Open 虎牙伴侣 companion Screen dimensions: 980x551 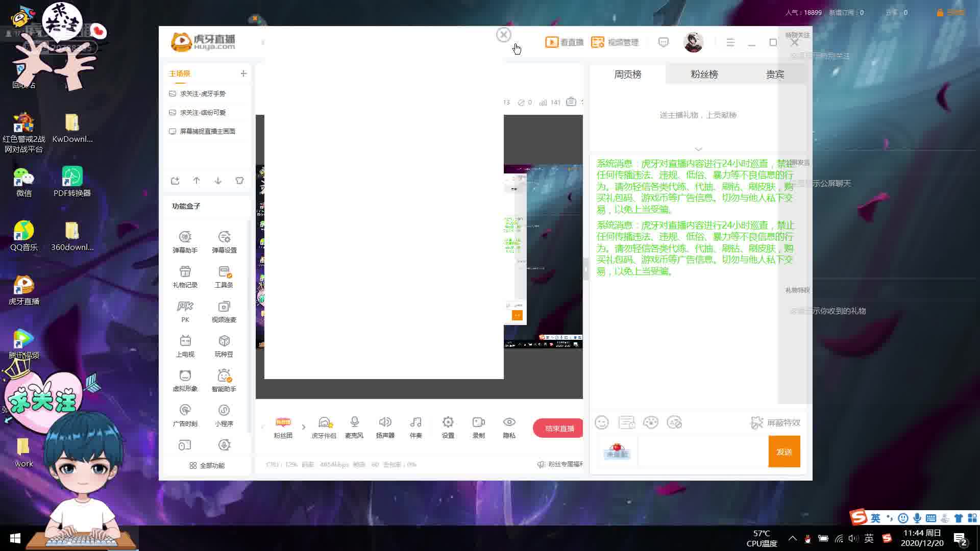click(x=324, y=428)
